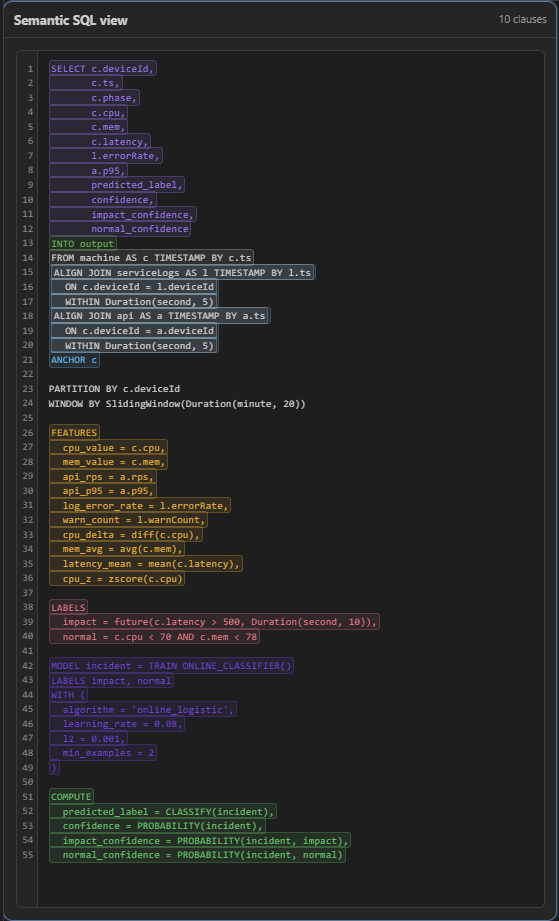The height and width of the screenshot is (921, 559).
Task: Click 'normal_confidence = PROBABILITY(incident, normal)'
Action: pos(197,854)
